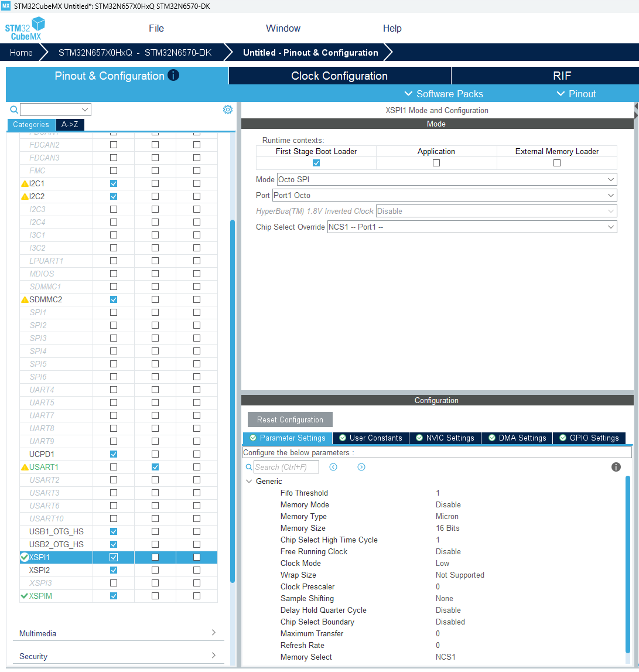639x672 pixels.
Task: Click the next search result arrow icon
Action: tap(361, 467)
